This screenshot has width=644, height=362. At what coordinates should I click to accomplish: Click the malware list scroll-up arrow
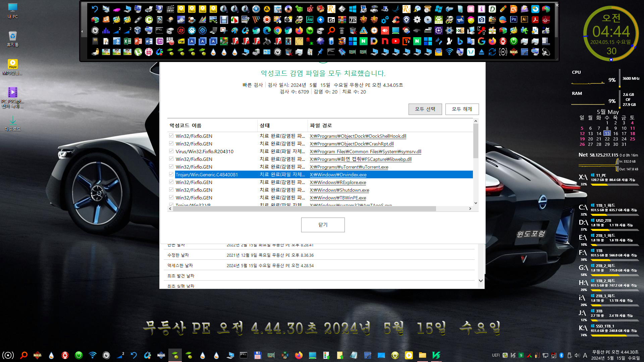pos(476,121)
